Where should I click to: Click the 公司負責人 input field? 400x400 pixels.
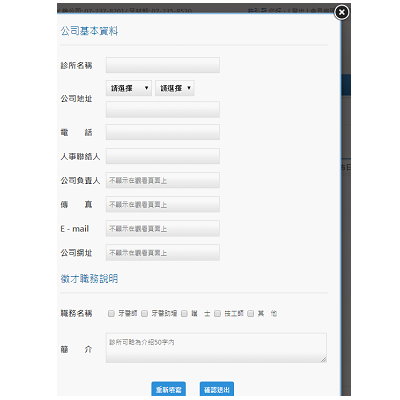163,180
